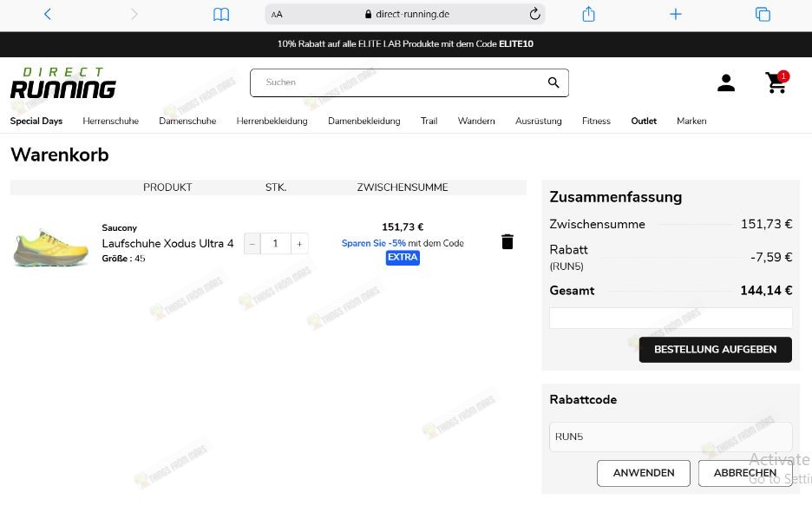Viewport: 812px width, 506px height.
Task: Increase quantity with the plus button
Action: [299, 243]
